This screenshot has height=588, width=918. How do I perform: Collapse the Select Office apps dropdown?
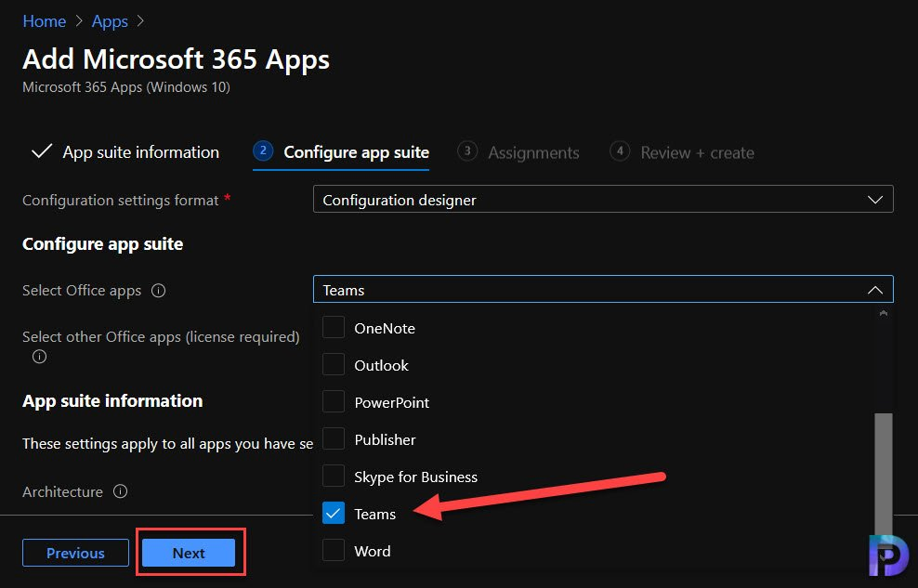click(x=603, y=290)
